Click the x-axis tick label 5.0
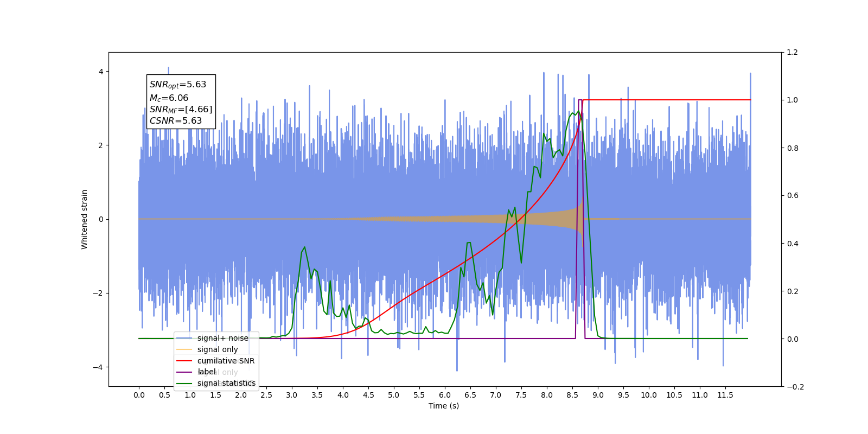 (394, 395)
